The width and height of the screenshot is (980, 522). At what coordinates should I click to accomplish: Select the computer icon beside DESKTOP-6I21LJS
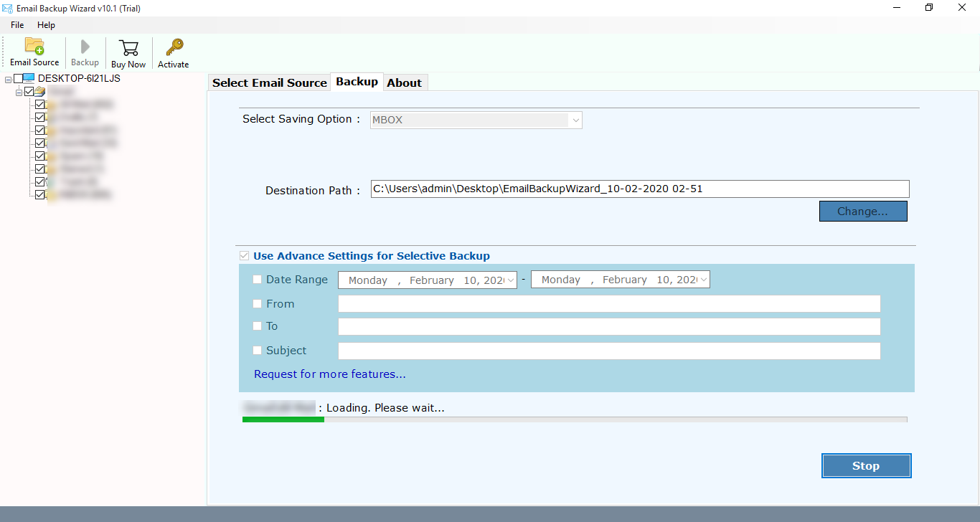pos(29,79)
